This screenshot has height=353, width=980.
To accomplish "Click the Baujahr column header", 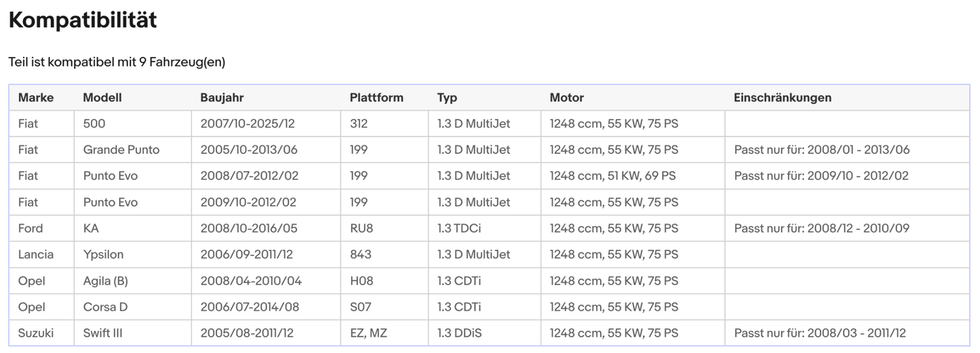I will click(222, 98).
